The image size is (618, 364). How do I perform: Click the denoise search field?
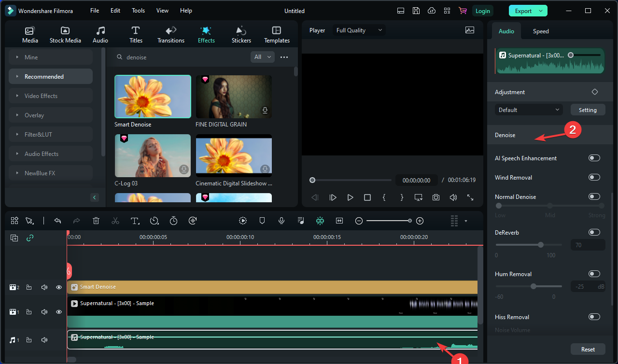182,57
